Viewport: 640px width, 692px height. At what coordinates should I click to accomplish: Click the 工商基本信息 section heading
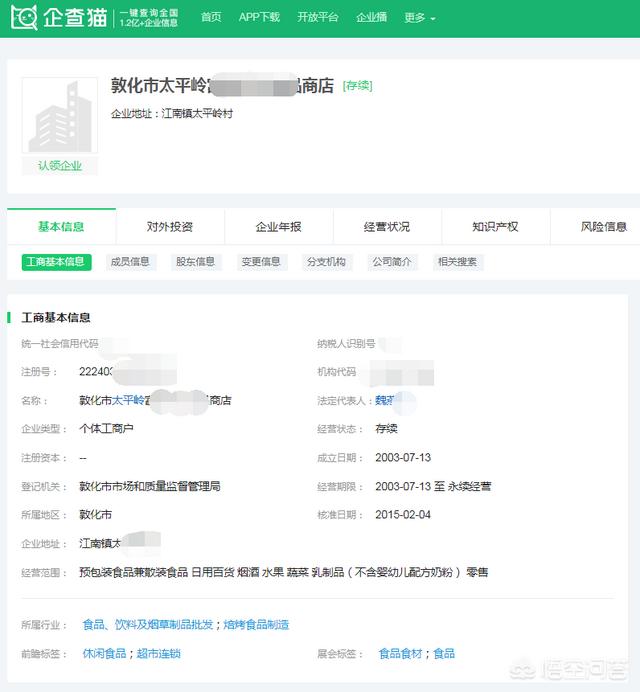click(x=56, y=318)
